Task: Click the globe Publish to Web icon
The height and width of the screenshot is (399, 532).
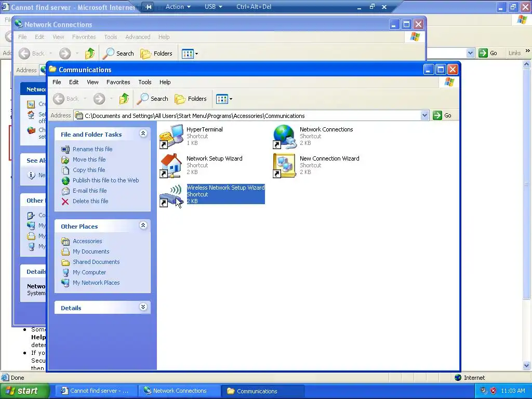Action: point(65,180)
